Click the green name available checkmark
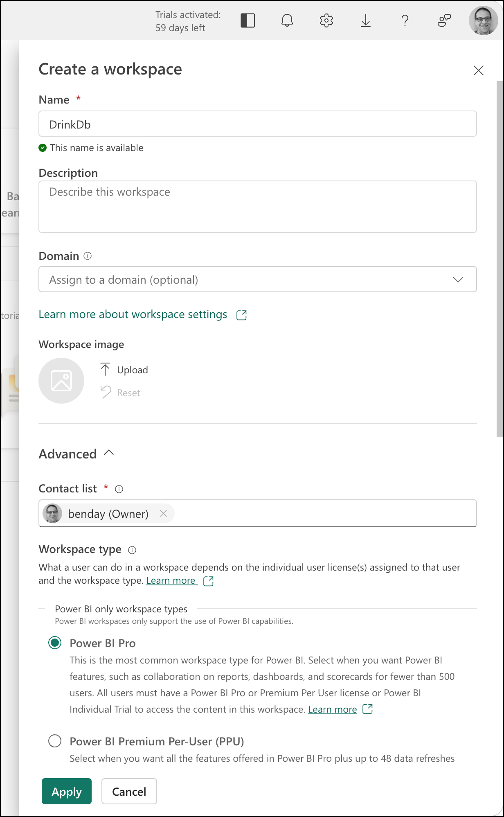 click(x=43, y=148)
